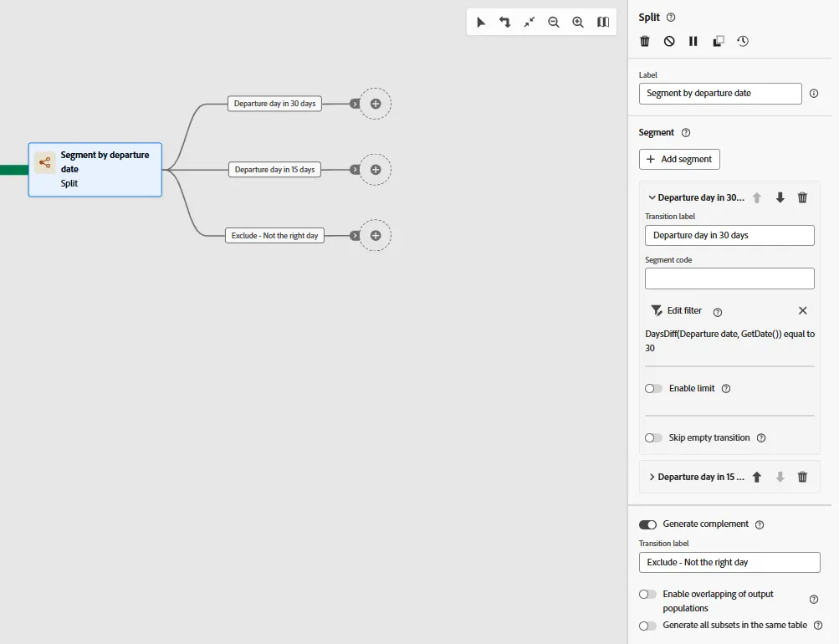Zoom in on the canvas
This screenshot has height=644, width=839.
578,22
